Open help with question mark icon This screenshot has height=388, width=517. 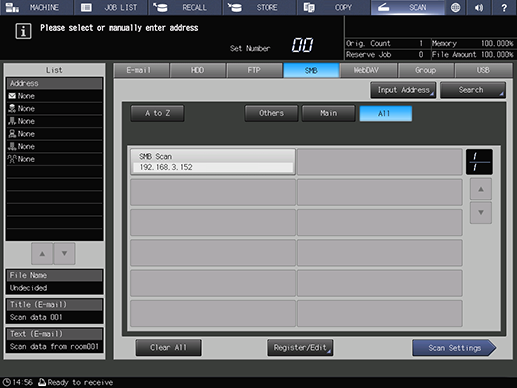[504, 7]
